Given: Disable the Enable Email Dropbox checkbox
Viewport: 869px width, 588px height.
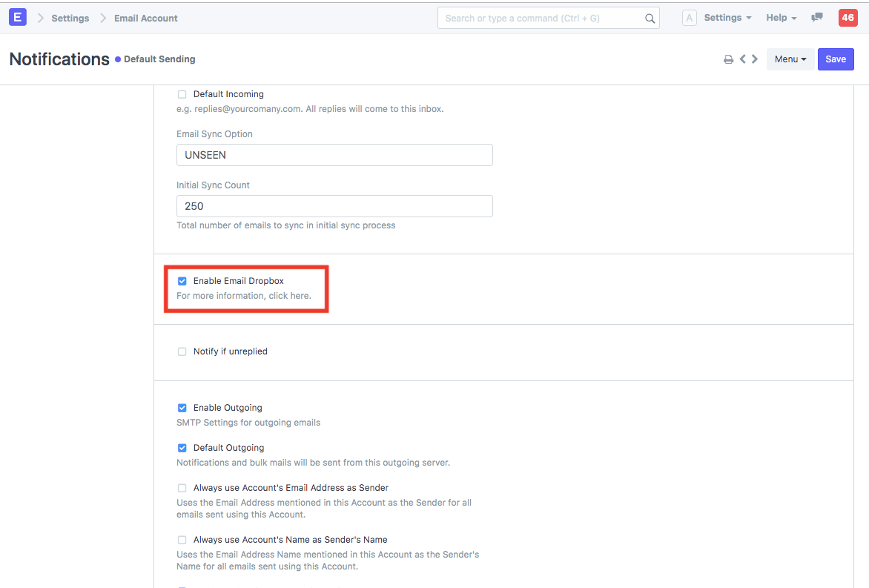Looking at the screenshot, I should pos(182,280).
